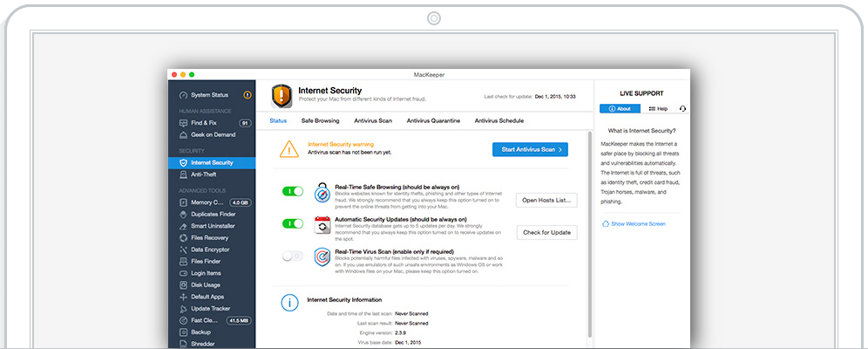Click Show Welcome Screen link
Screen dimensions: 868x349
point(634,224)
